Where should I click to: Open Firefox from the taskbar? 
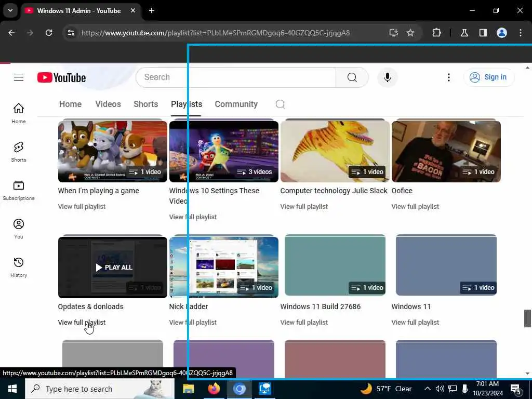[x=214, y=389]
